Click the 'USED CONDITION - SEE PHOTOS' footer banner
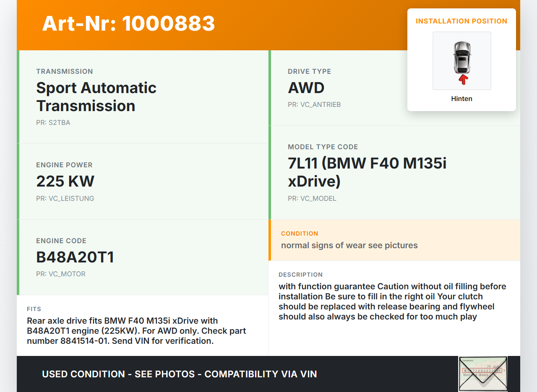This screenshot has width=537, height=392. pyautogui.click(x=179, y=374)
